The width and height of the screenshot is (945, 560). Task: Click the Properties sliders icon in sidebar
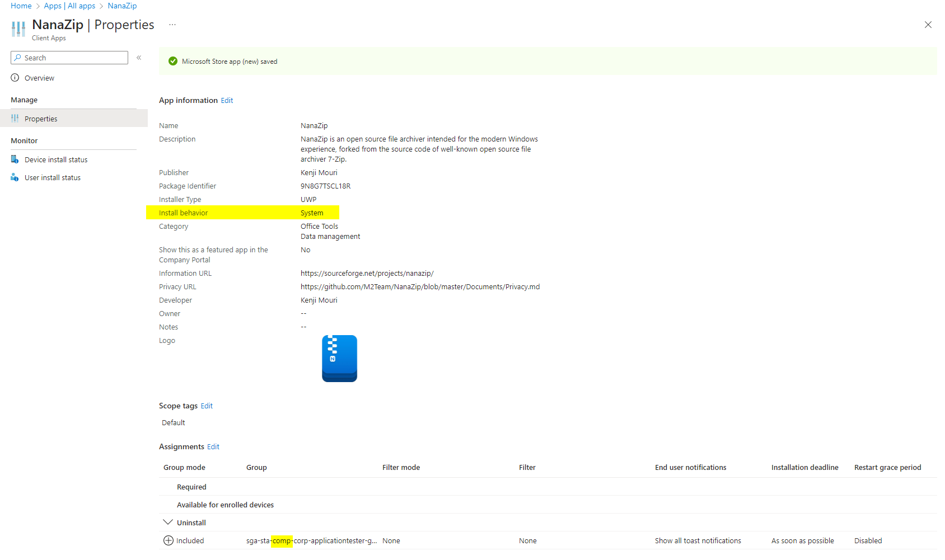click(15, 118)
